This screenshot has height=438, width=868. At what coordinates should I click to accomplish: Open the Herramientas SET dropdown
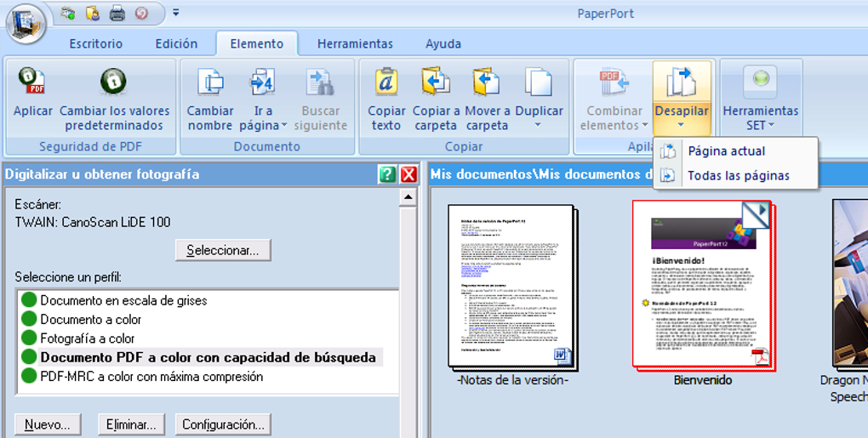(761, 99)
